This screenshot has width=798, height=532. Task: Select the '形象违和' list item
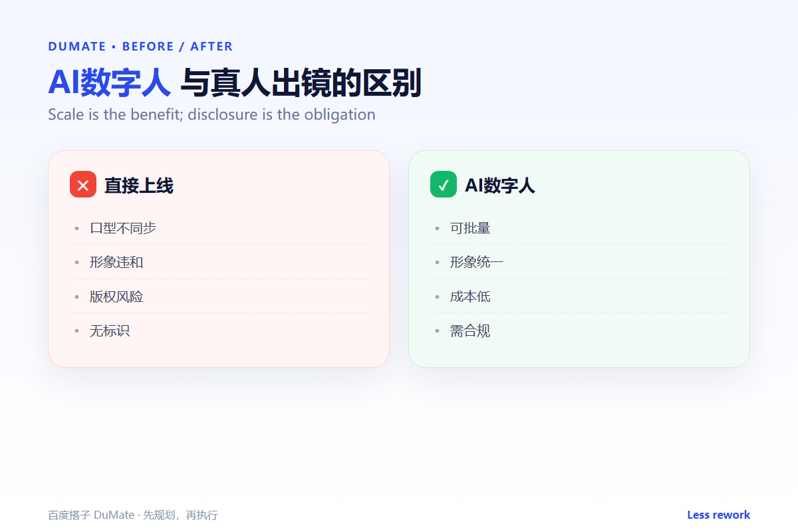click(219, 262)
